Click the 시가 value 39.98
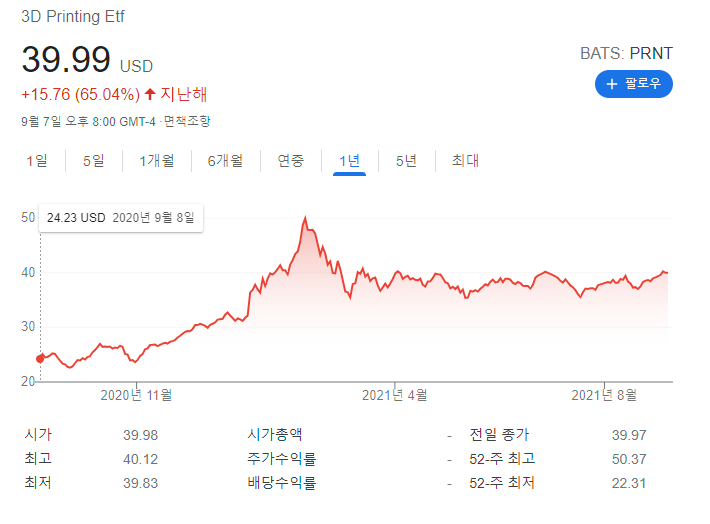The width and height of the screenshot is (710, 524). point(140,435)
